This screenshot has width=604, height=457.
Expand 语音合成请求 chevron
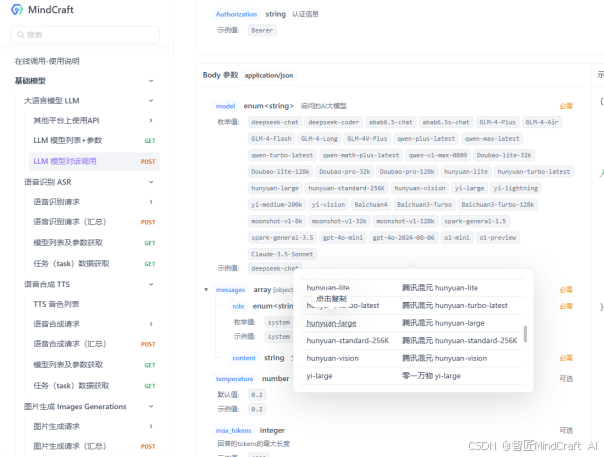151,324
